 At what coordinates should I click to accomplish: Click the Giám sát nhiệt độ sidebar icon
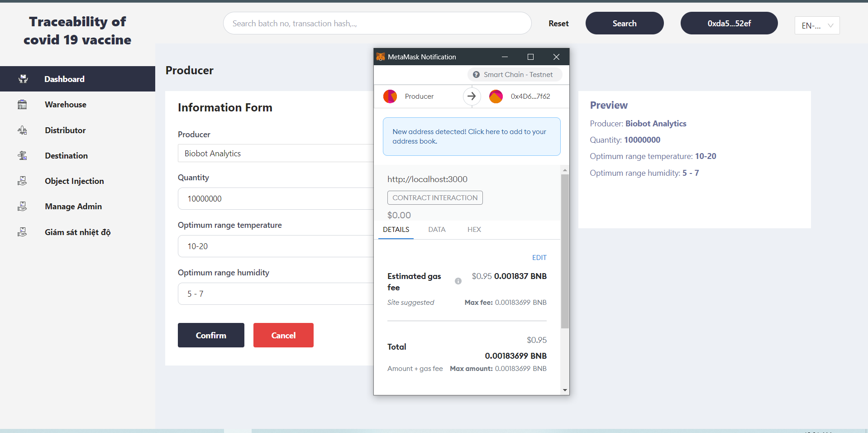tap(22, 232)
